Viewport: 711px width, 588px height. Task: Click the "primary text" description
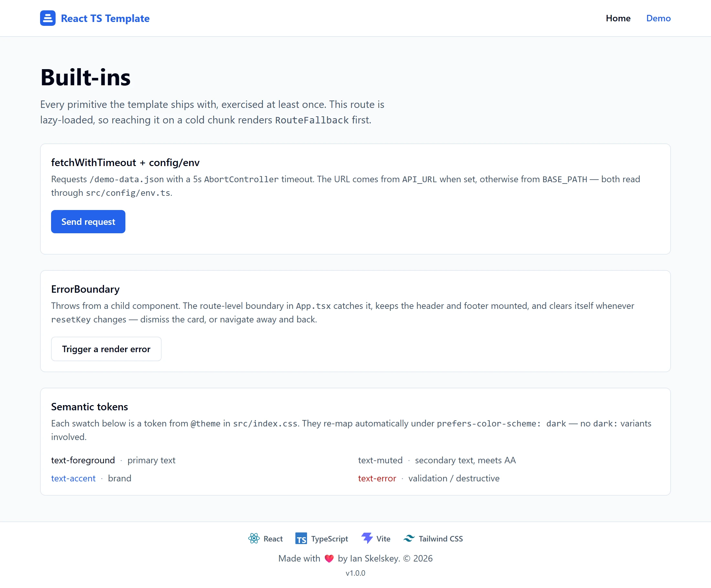151,460
